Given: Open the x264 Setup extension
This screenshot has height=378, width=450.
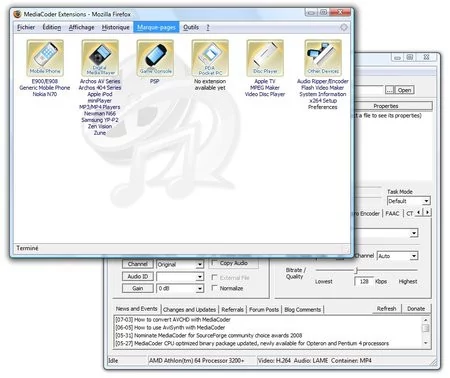Looking at the screenshot, I should pyautogui.click(x=323, y=100).
